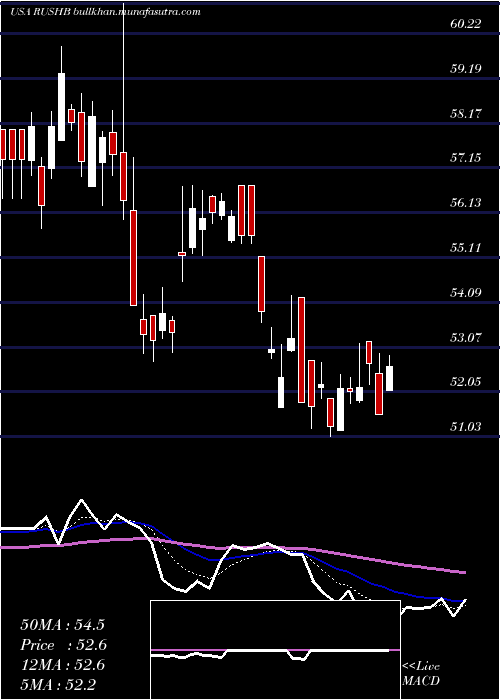Click the 51.03 price axis label

[466, 427]
